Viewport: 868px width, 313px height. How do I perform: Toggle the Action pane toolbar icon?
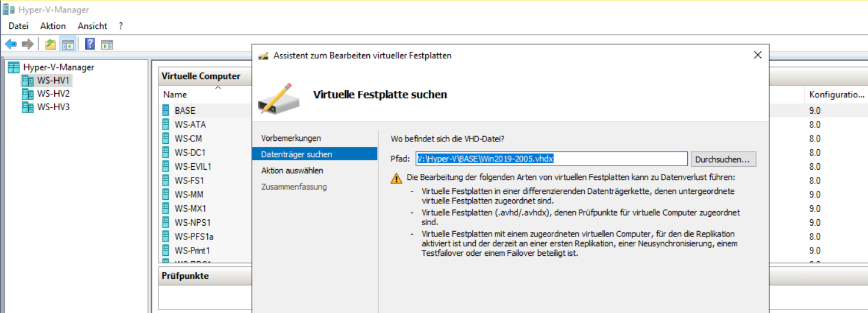tap(107, 44)
